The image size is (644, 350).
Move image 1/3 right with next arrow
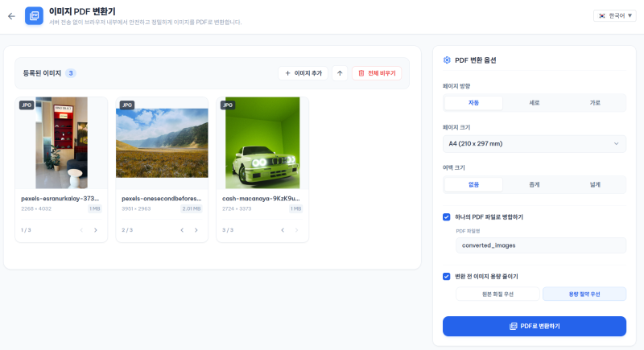[96, 230]
